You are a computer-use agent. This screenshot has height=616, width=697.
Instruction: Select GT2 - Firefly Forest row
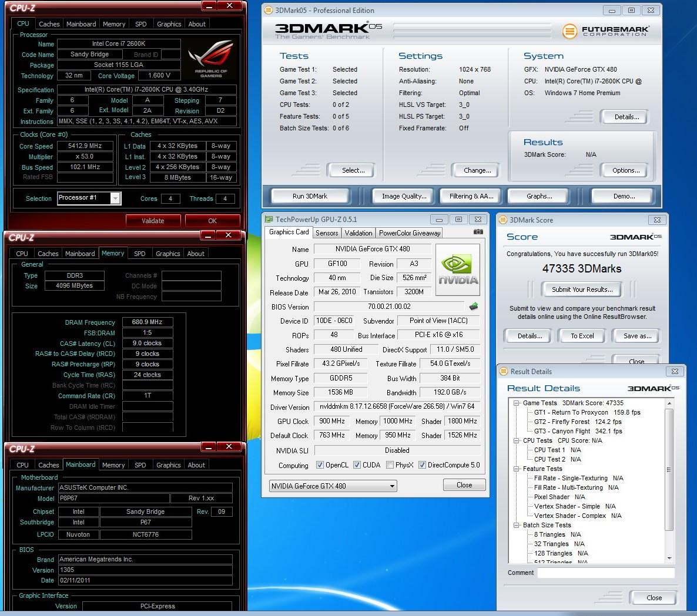tap(578, 422)
